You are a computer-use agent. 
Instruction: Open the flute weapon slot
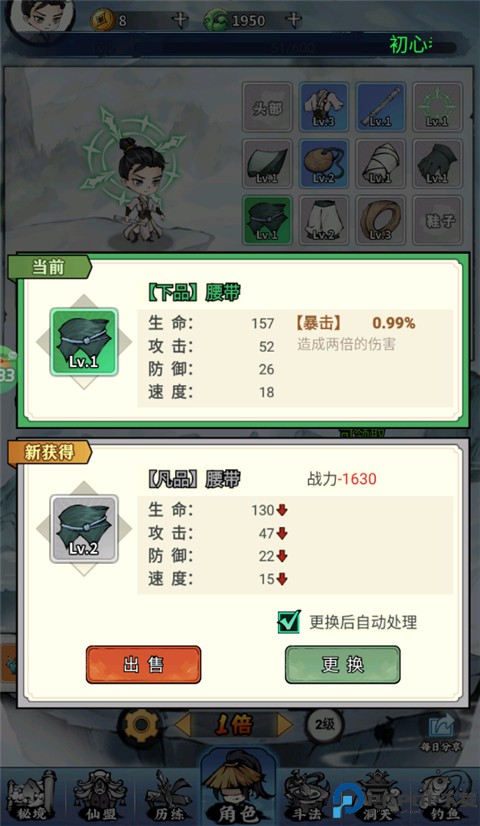pos(380,106)
